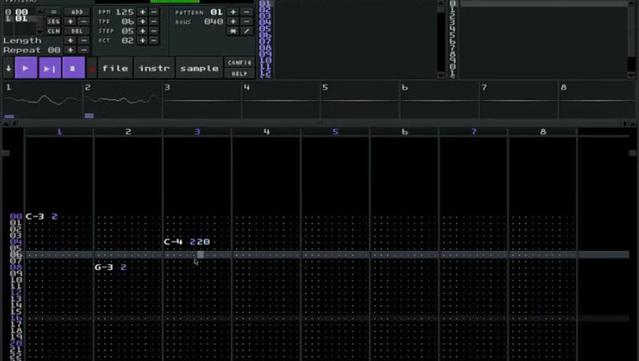Viewport: 639px width, 361px height.
Task: Select the C-4 note in channel 3
Action: [x=173, y=242]
